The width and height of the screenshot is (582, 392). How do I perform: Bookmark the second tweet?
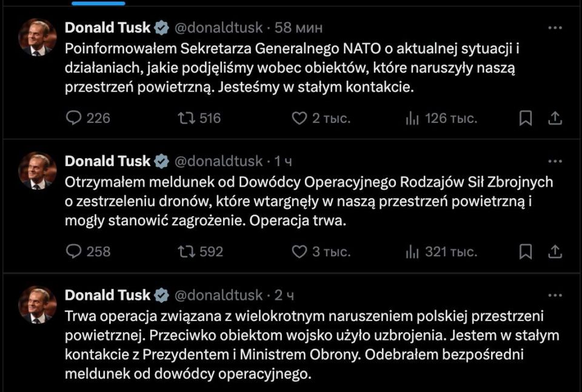point(527,253)
